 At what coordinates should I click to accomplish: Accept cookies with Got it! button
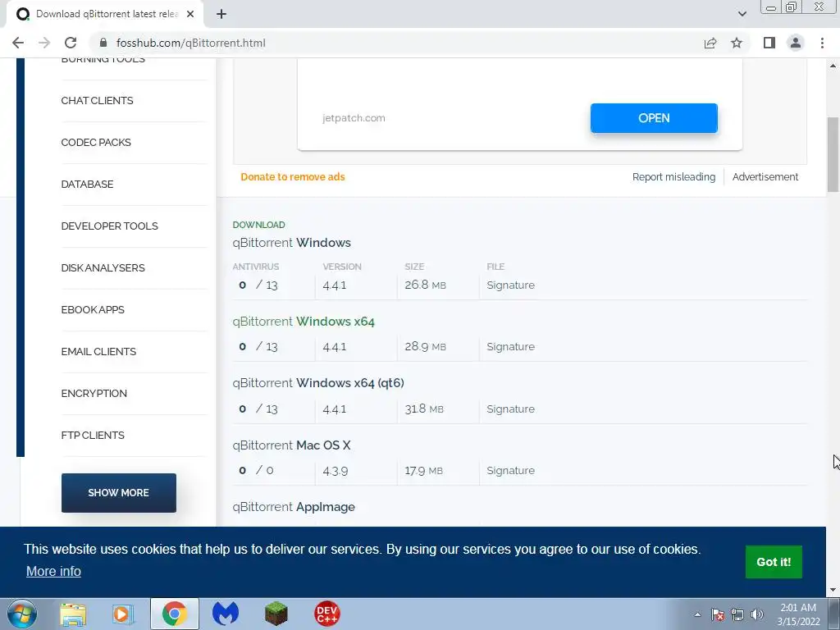coord(774,562)
